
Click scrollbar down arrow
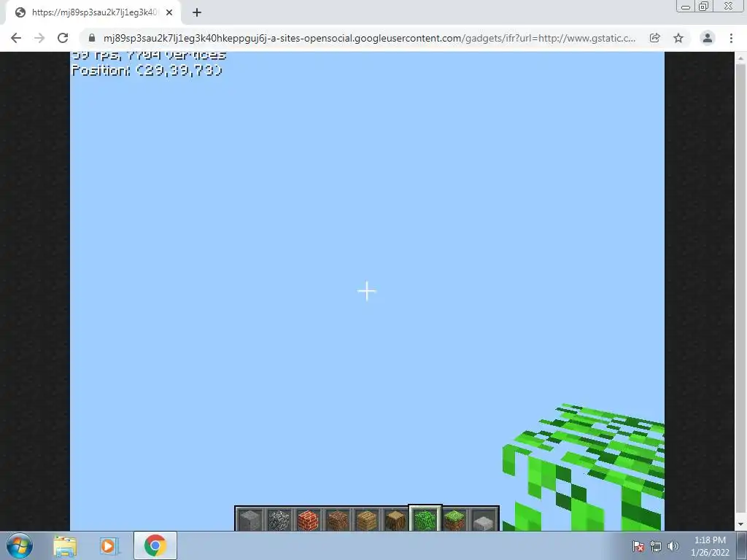740,525
